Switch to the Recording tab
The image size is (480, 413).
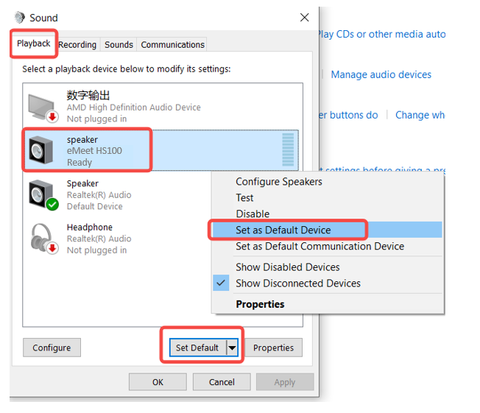[x=77, y=45]
